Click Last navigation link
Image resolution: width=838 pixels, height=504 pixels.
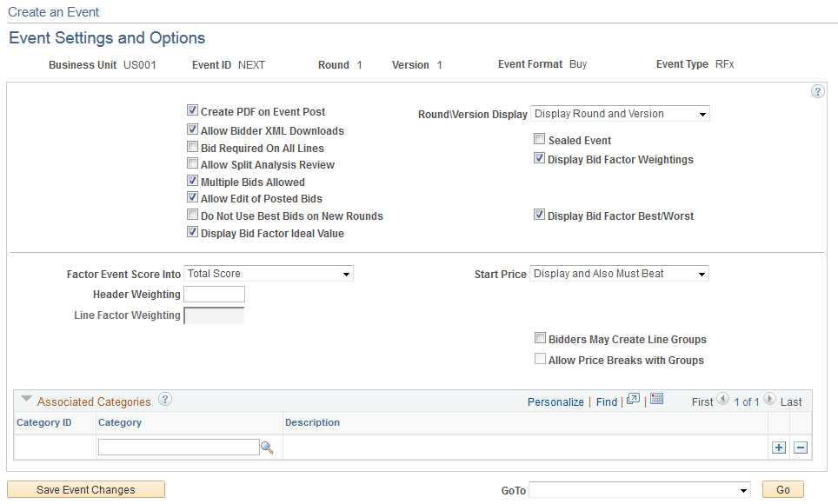point(791,402)
